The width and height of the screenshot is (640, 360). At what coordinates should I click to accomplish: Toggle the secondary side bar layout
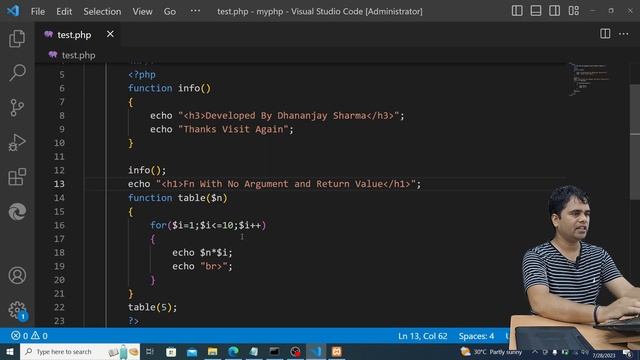click(554, 11)
